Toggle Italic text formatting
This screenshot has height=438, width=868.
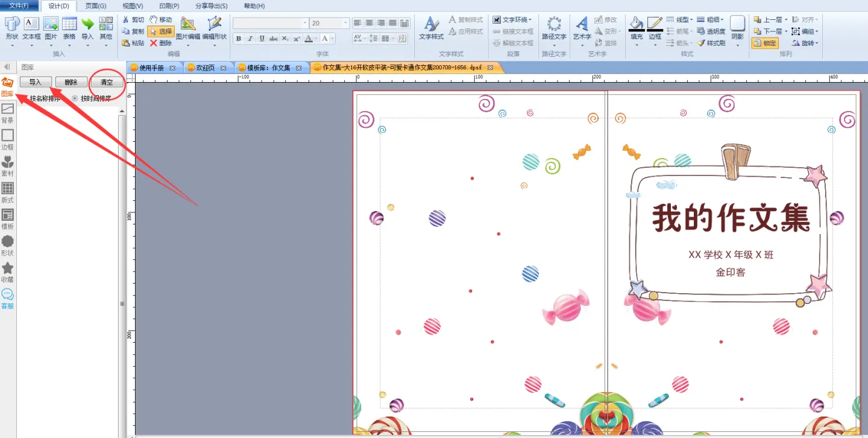click(250, 39)
